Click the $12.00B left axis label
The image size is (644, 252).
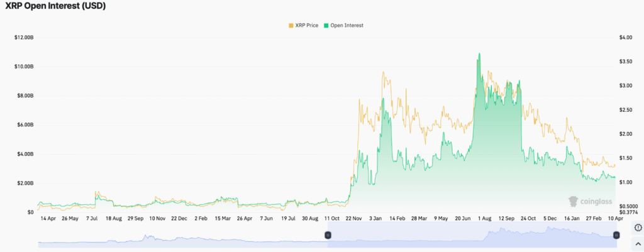click(x=23, y=37)
